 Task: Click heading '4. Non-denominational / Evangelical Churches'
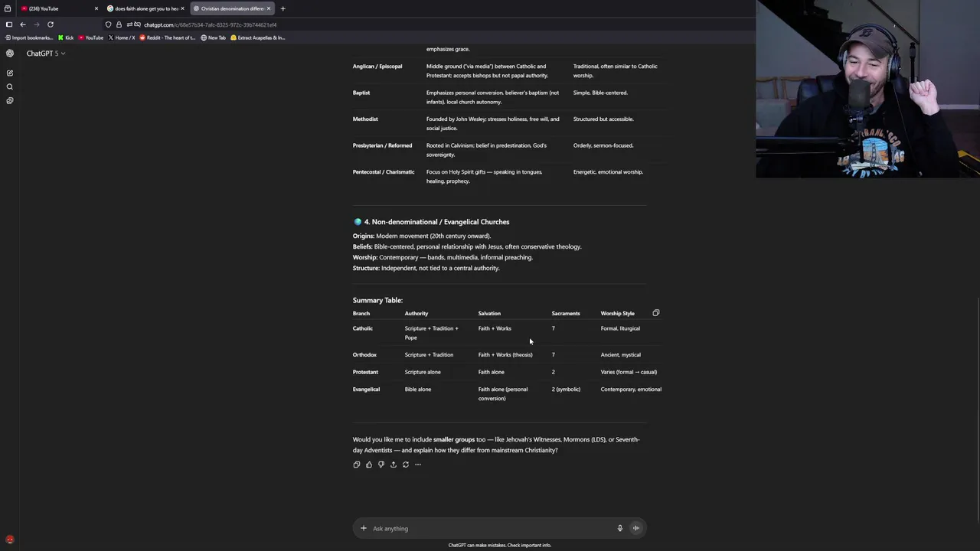tap(436, 222)
